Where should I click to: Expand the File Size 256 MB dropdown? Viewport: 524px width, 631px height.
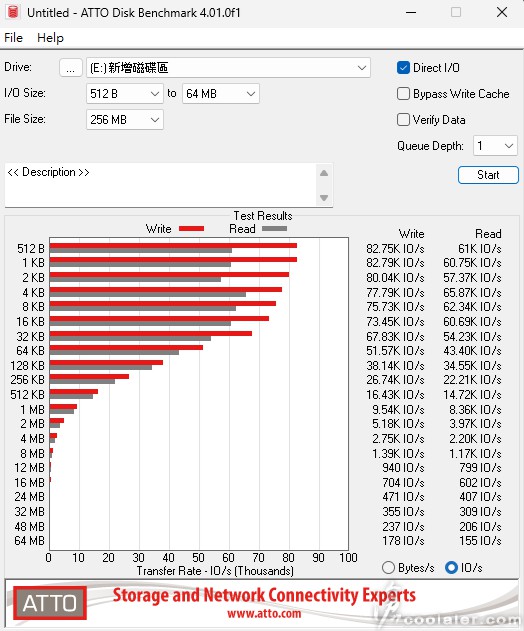click(125, 120)
